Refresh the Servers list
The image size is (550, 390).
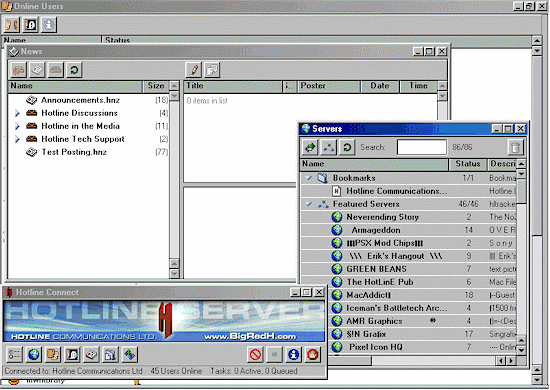click(347, 147)
